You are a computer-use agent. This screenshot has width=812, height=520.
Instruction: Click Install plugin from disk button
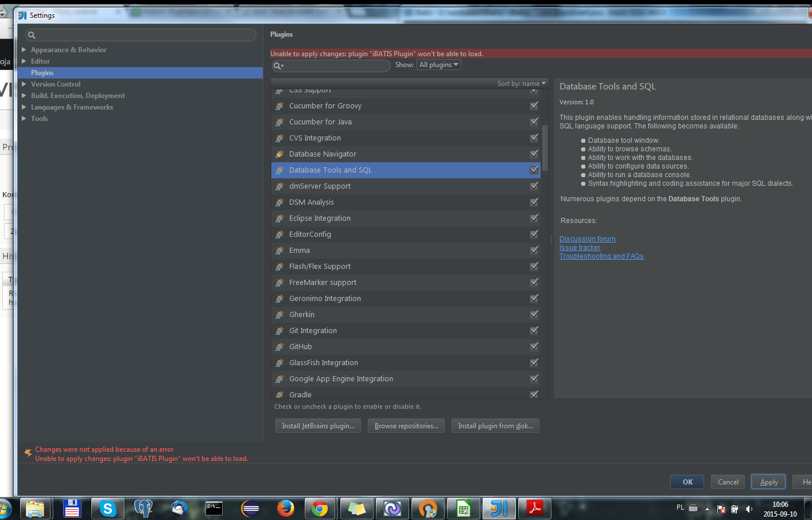coord(495,426)
